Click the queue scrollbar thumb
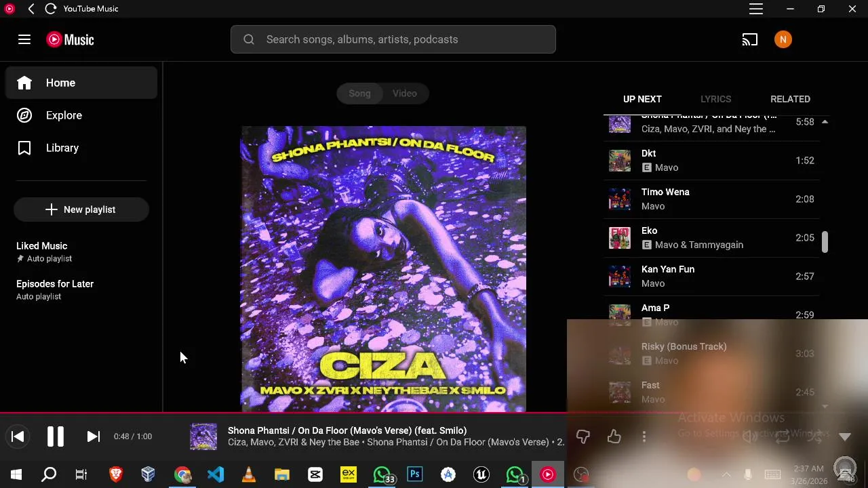868x488 pixels. (825, 242)
